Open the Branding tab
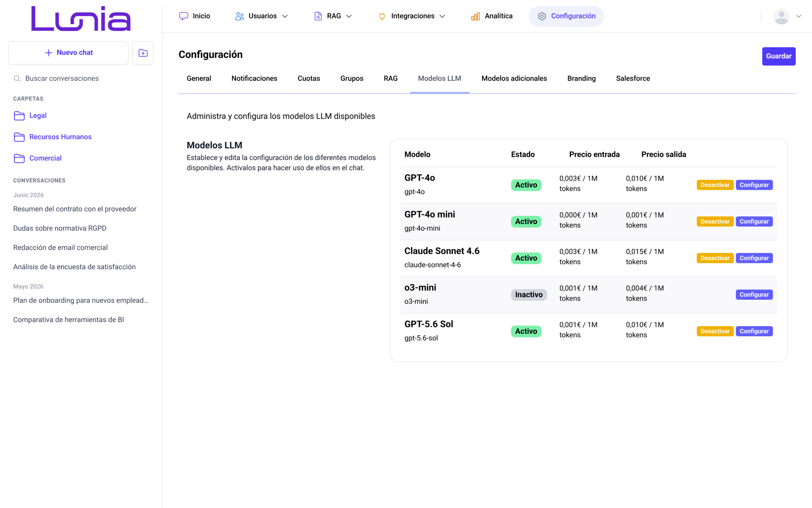 click(581, 79)
